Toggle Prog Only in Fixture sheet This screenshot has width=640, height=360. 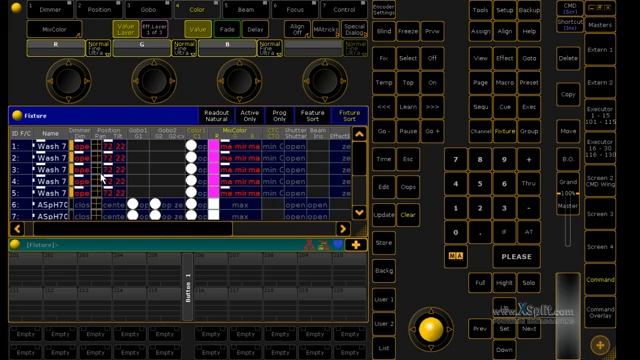(279, 116)
